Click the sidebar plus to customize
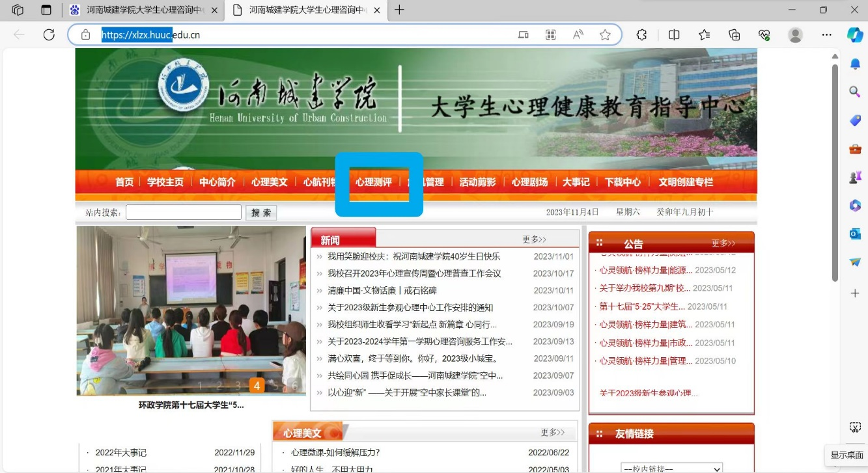The width and height of the screenshot is (868, 473). pos(855,293)
